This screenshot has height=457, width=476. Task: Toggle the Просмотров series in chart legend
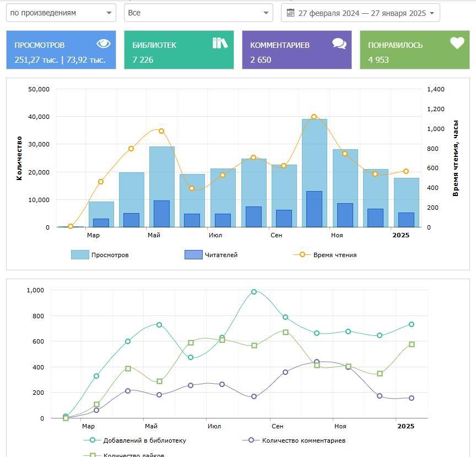110,255
